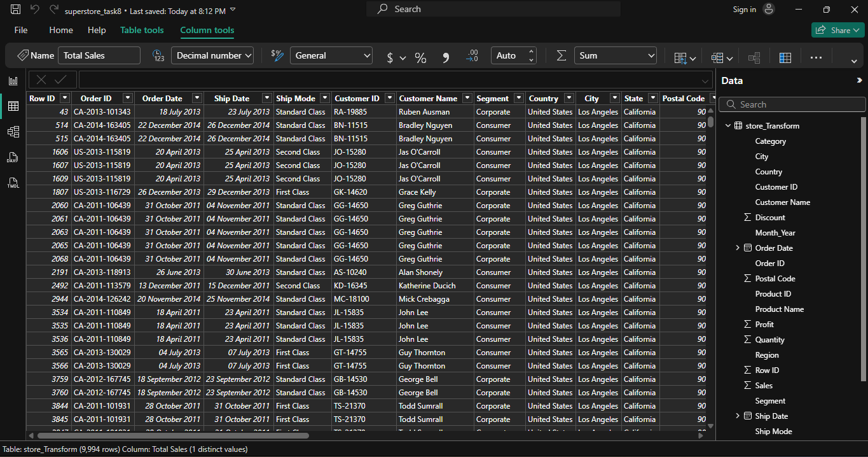Open the TMDL view

[x=12, y=183]
